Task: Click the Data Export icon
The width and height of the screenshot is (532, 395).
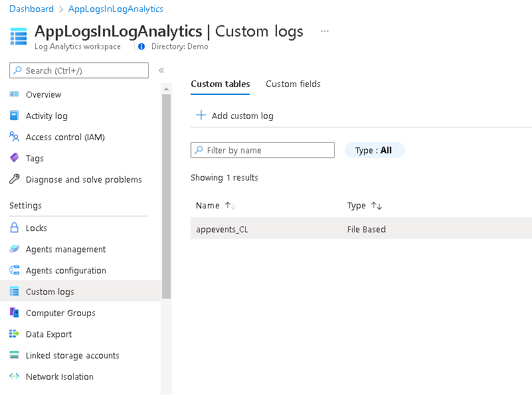Action: tap(14, 334)
